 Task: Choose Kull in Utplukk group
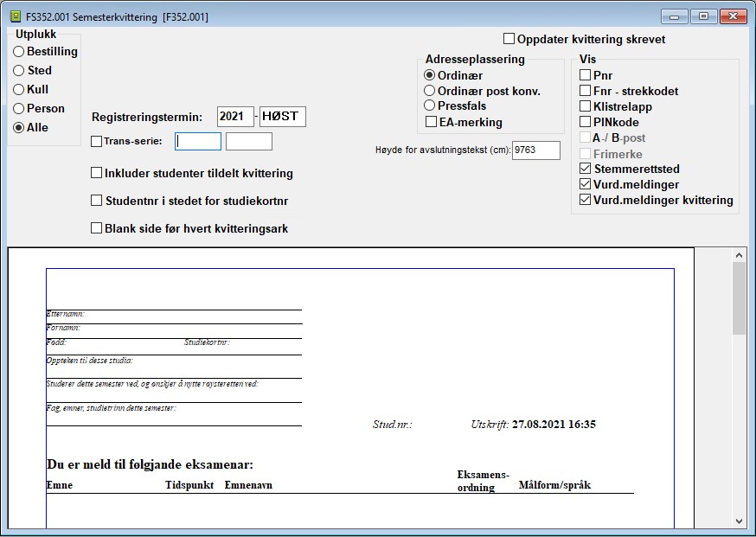coord(19,90)
